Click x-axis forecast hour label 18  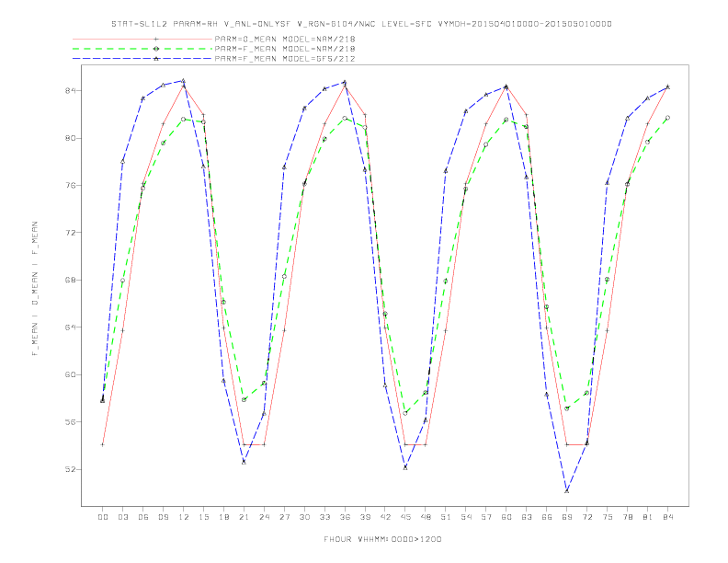[x=223, y=517]
